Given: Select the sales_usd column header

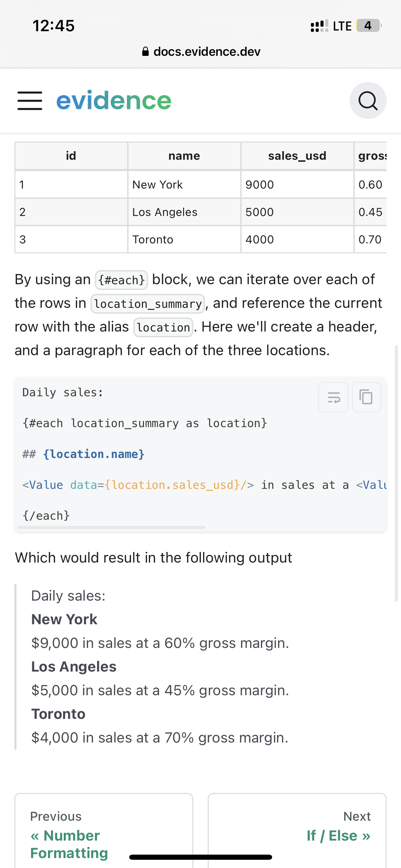Looking at the screenshot, I should [297, 155].
